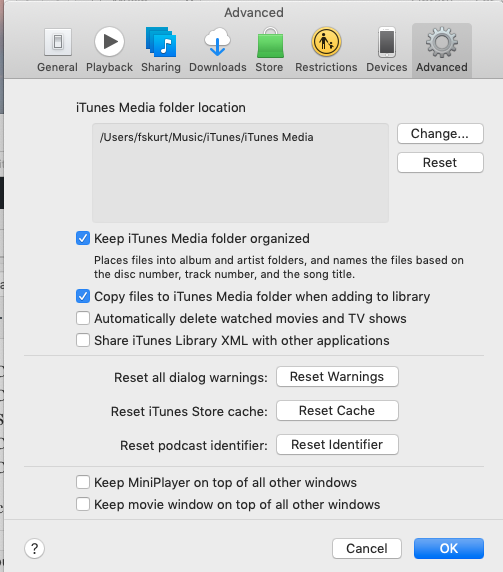The width and height of the screenshot is (503, 572).
Task: Click the Reset Warnings button
Action: point(337,376)
